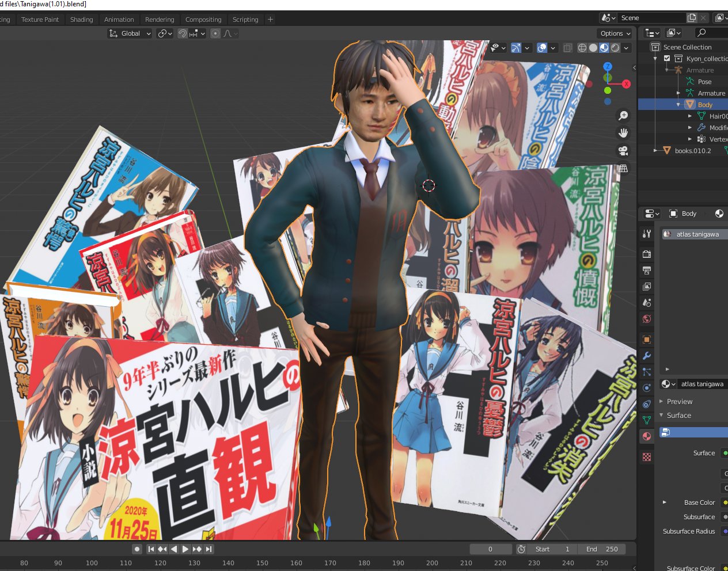Expand the Hair mesh item

pyautogui.click(x=690, y=116)
